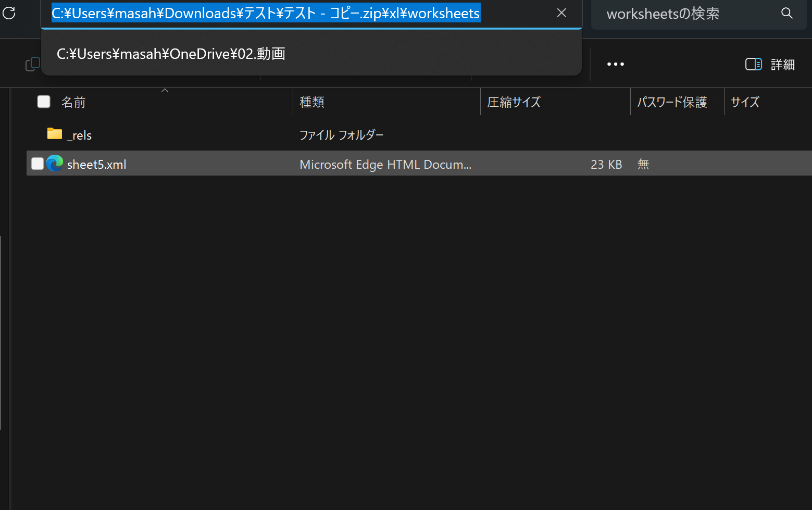
Task: Click the Edge icon of sheet5.xml
Action: pos(55,164)
